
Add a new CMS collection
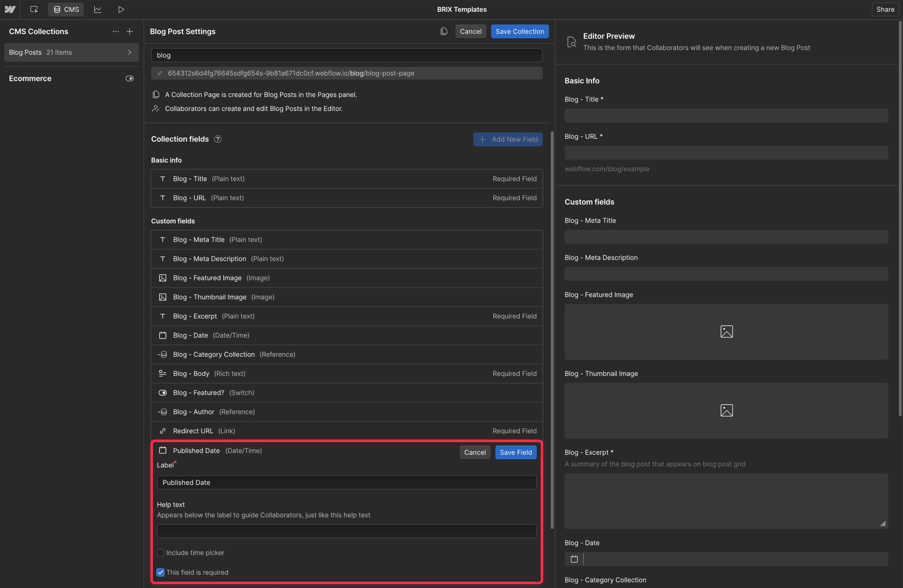point(130,31)
